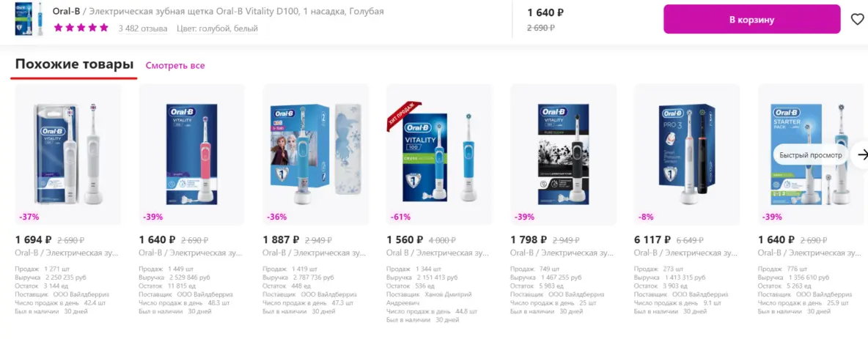This screenshot has height=339, width=868.
Task: Open the 'Хит продаж' Vitality 100 toothbrush
Action: click(440, 154)
